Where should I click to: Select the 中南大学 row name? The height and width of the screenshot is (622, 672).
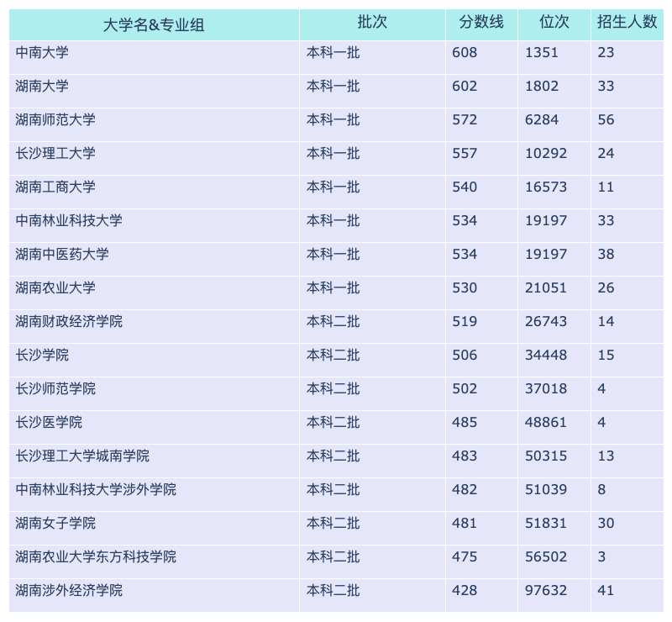click(42, 52)
